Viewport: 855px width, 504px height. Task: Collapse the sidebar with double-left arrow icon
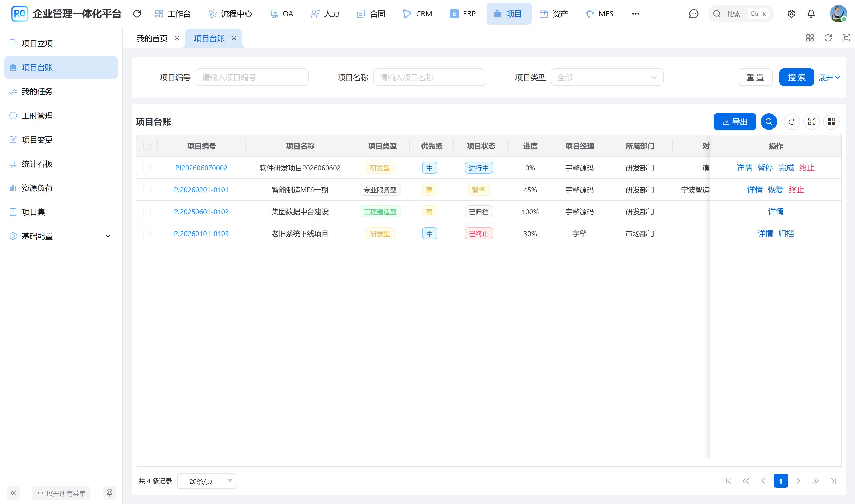[x=13, y=493]
